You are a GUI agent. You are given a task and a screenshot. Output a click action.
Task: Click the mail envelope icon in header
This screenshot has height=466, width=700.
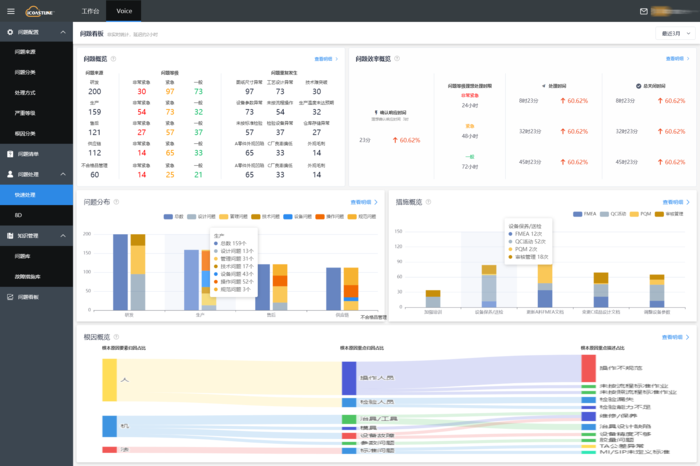(x=644, y=11)
